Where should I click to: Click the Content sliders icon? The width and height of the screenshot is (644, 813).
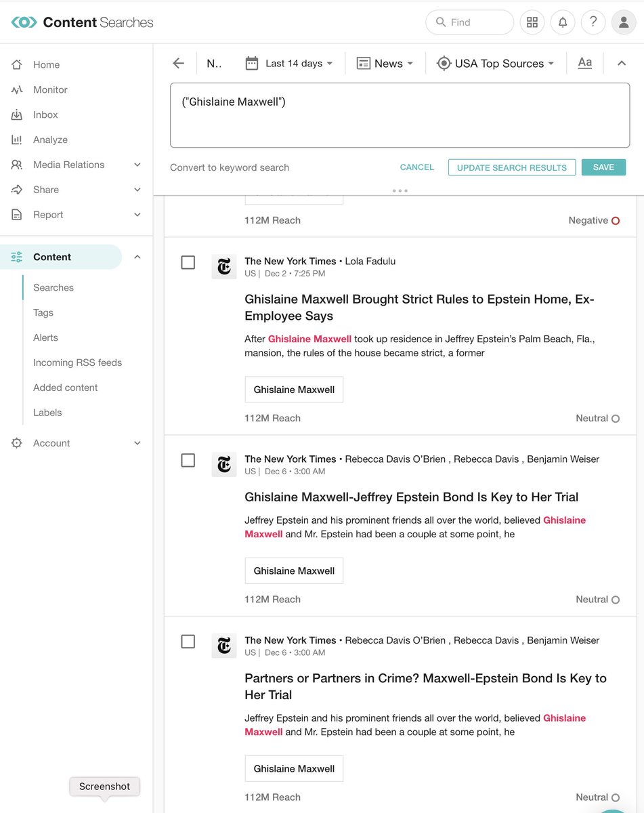pos(17,257)
